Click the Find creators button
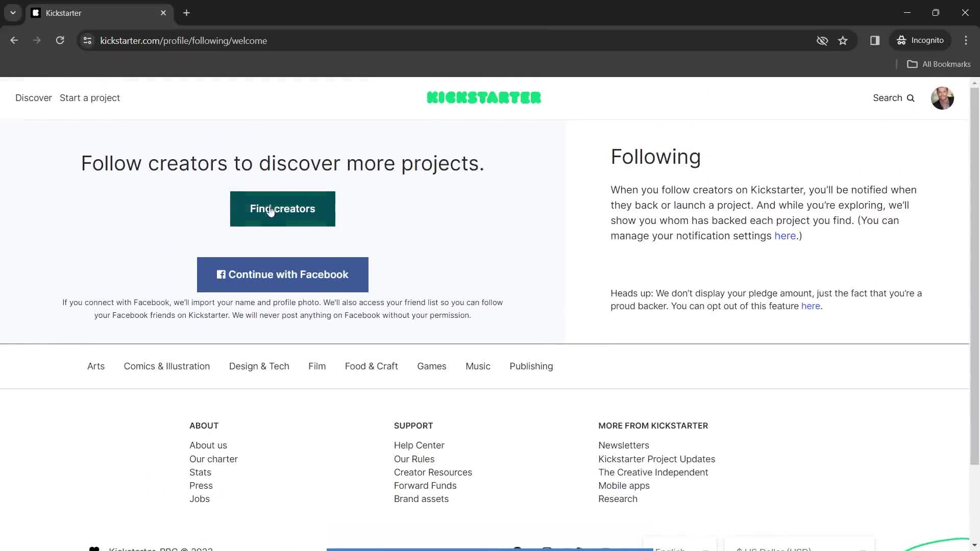The width and height of the screenshot is (980, 551). coord(282,209)
